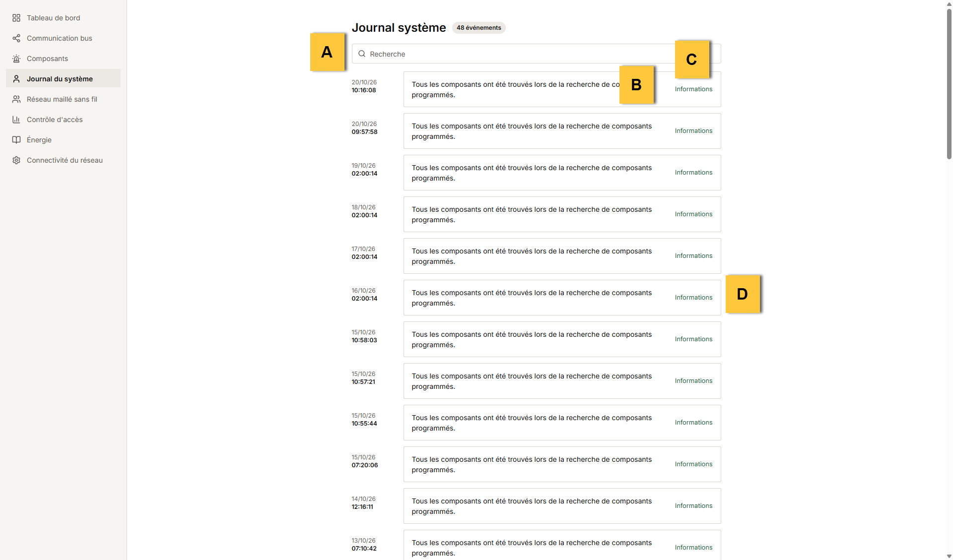Click the magnifier icon in search box

point(362,54)
